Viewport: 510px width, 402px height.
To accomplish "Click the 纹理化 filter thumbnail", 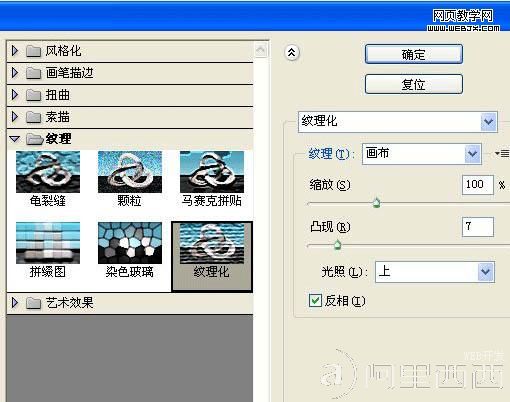I will 212,244.
